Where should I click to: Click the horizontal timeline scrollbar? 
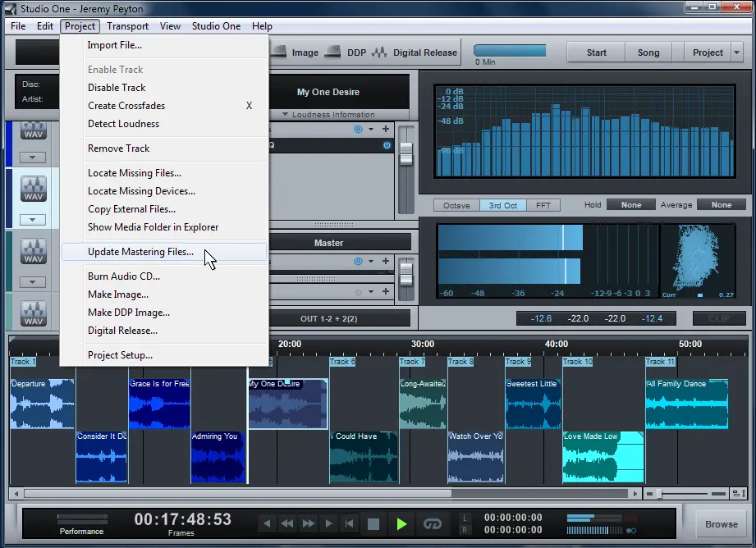point(238,494)
